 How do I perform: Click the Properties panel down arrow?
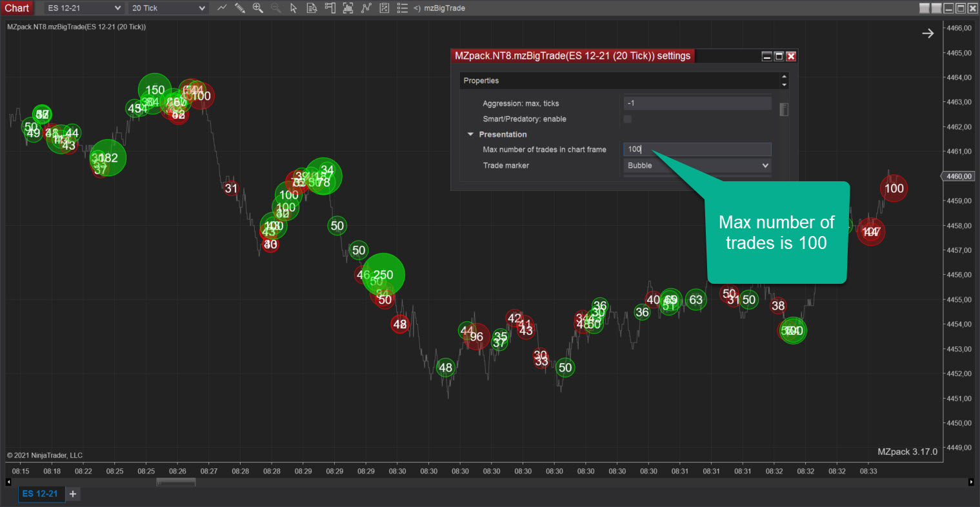click(785, 84)
